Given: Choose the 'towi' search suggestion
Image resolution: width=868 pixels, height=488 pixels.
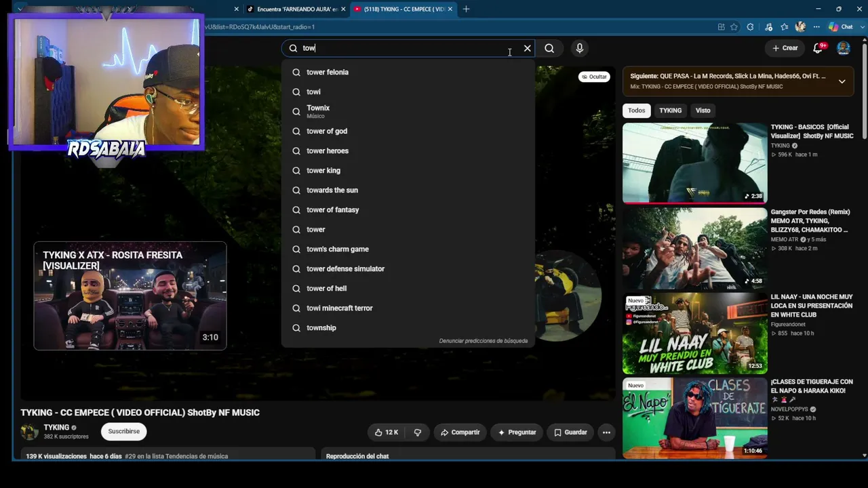Looking at the screenshot, I should tap(408, 91).
